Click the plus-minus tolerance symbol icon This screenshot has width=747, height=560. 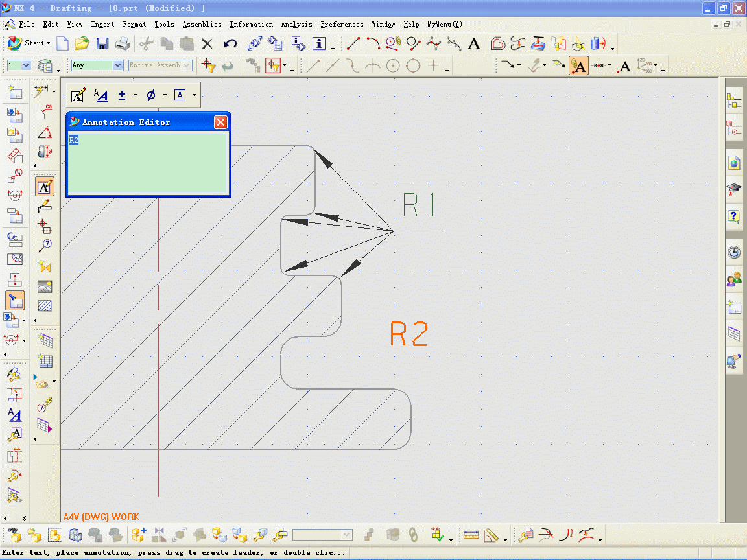122,95
